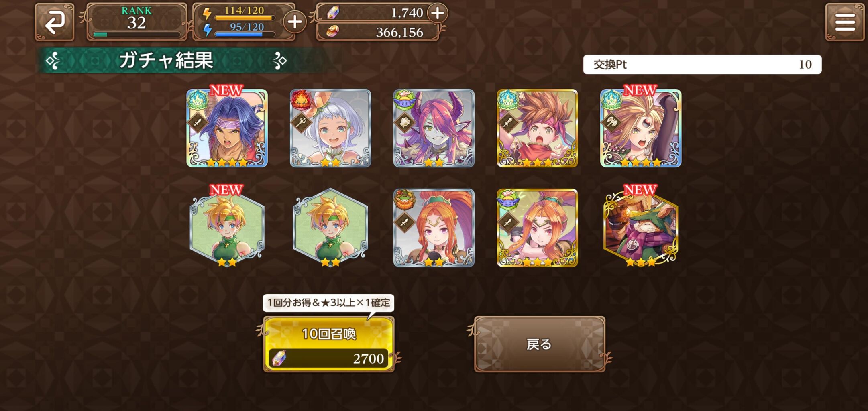Select the NEW hexagon green-outfit girl card
Viewport: 868px width, 411px height.
click(x=227, y=228)
